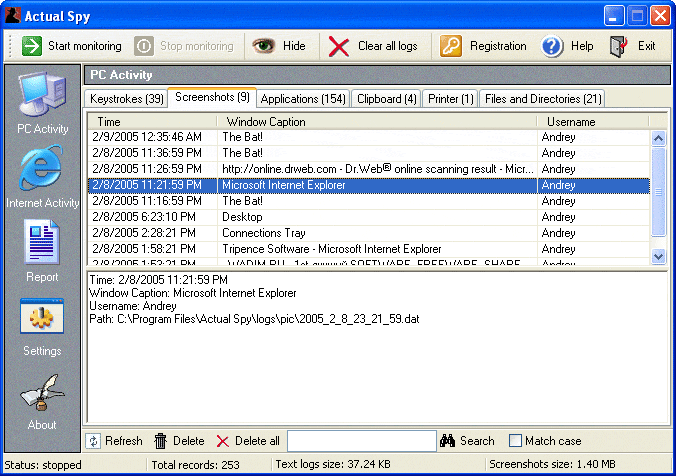Click the Status: stopped status entry
This screenshot has width=676, height=476.
43,465
